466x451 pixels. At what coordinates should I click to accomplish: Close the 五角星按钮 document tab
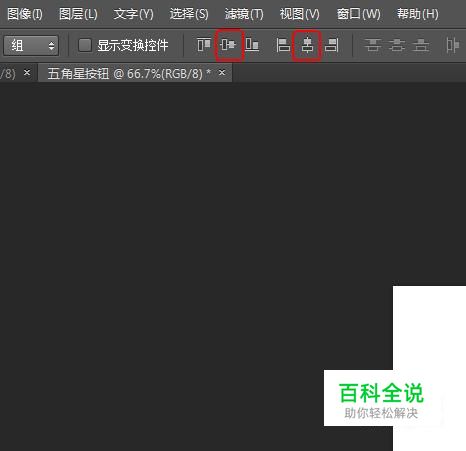point(222,72)
